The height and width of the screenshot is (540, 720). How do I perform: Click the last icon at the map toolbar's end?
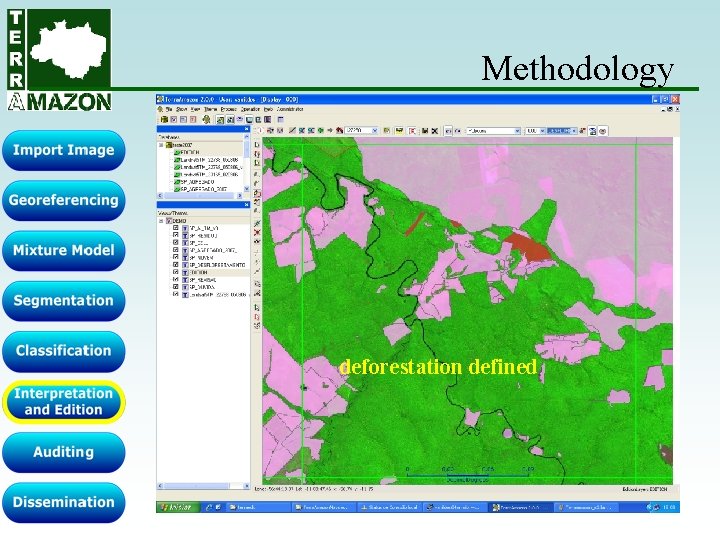point(602,131)
